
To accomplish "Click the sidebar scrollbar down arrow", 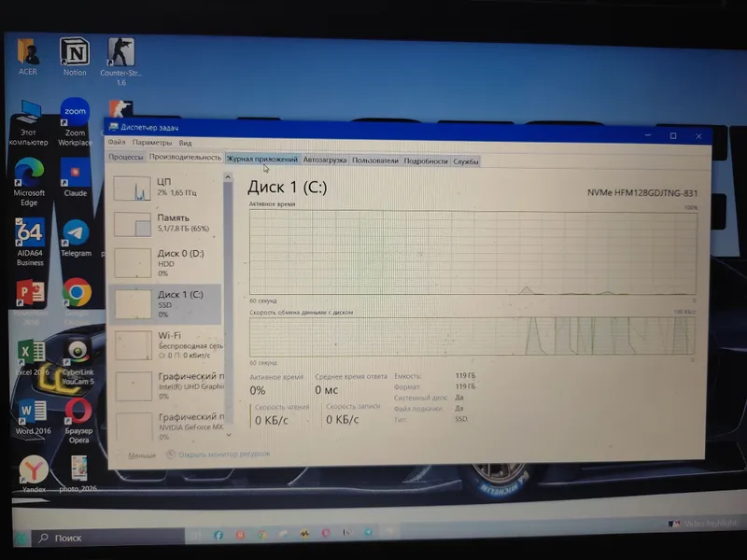I will coord(229,434).
